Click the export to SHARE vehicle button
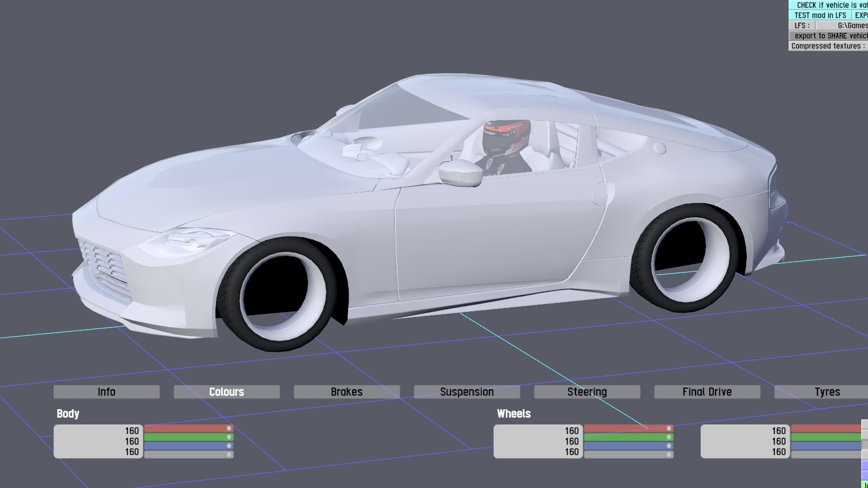 829,36
